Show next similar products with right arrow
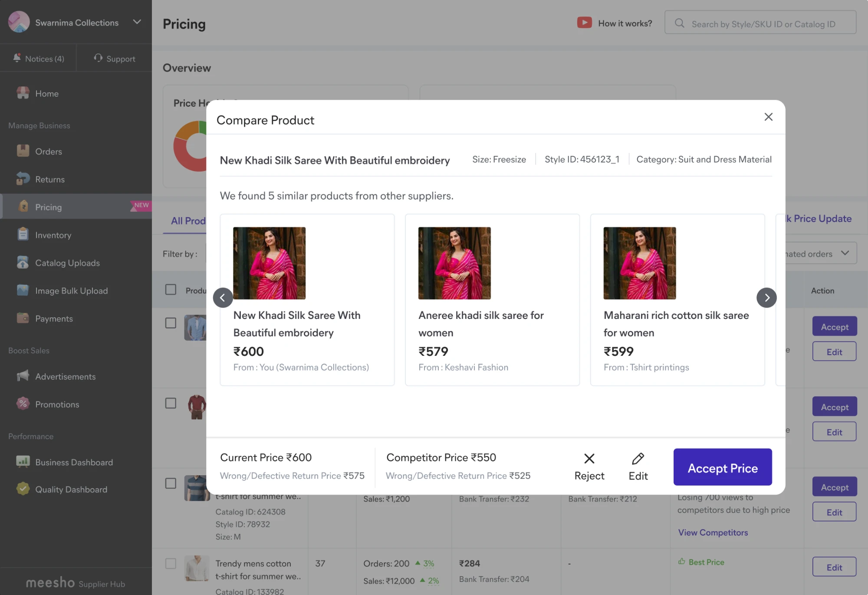This screenshot has height=595, width=868. click(766, 298)
